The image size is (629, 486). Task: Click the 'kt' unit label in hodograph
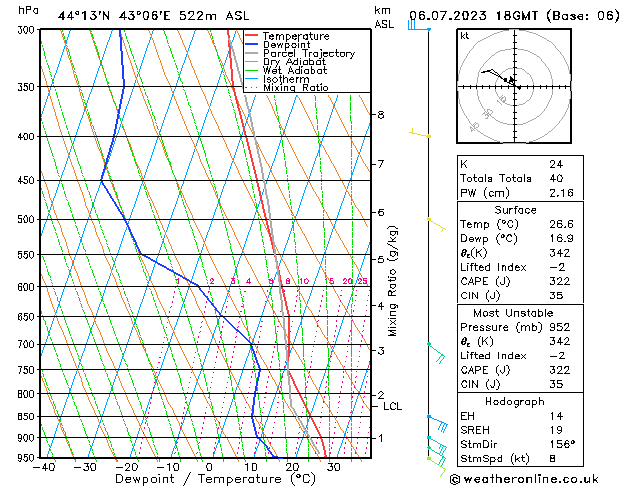[465, 36]
